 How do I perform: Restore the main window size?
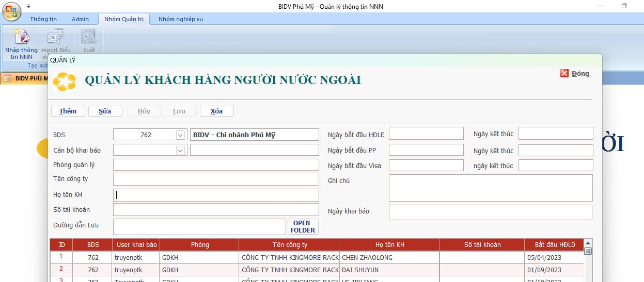click(624, 6)
